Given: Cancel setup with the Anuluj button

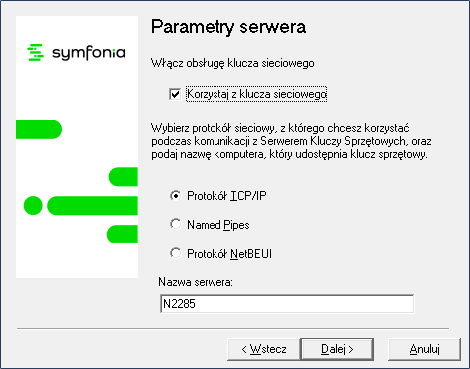Looking at the screenshot, I should [x=424, y=349].
